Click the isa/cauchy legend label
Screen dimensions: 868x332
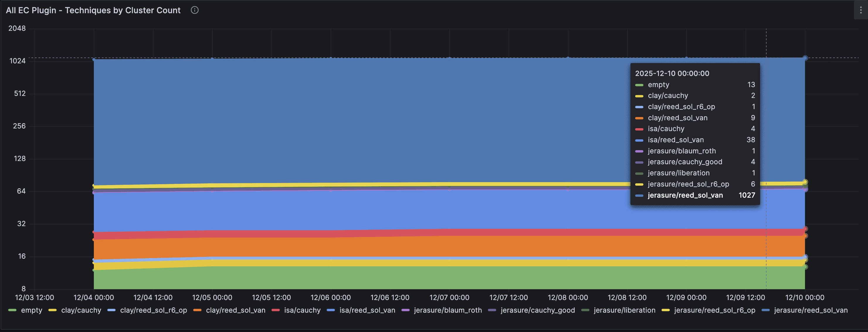pos(302,310)
